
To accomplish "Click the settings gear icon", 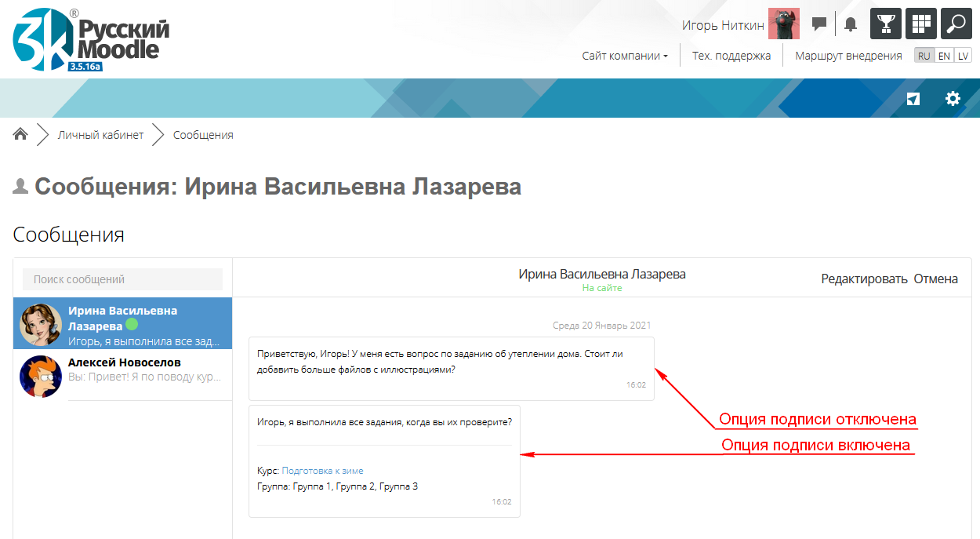I will (x=953, y=99).
